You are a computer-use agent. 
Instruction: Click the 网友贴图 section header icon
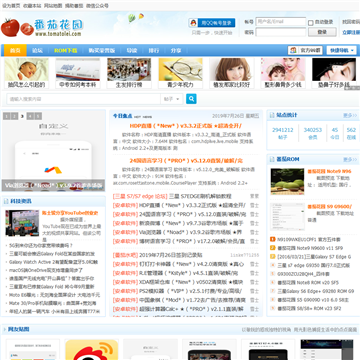tap(4, 329)
